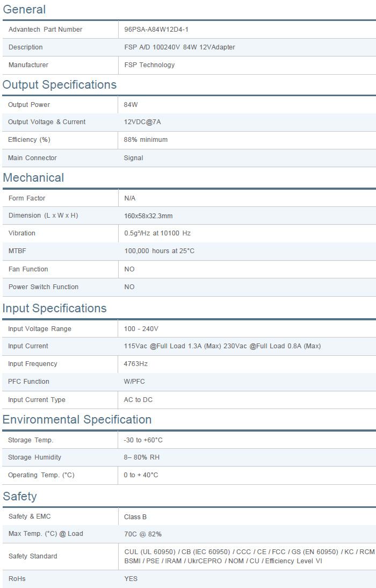Click the General section heading
Image resolution: width=376 pixels, height=588 pixels.
click(24, 10)
